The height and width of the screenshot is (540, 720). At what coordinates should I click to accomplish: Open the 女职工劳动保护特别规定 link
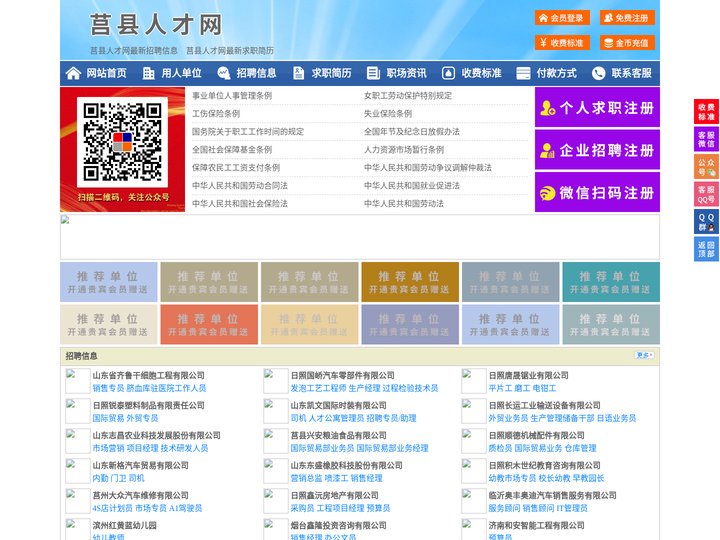[408, 96]
